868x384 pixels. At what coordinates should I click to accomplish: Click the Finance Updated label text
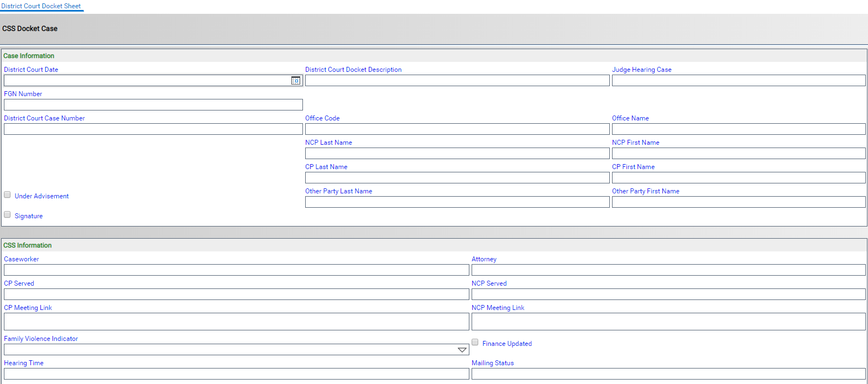click(507, 344)
